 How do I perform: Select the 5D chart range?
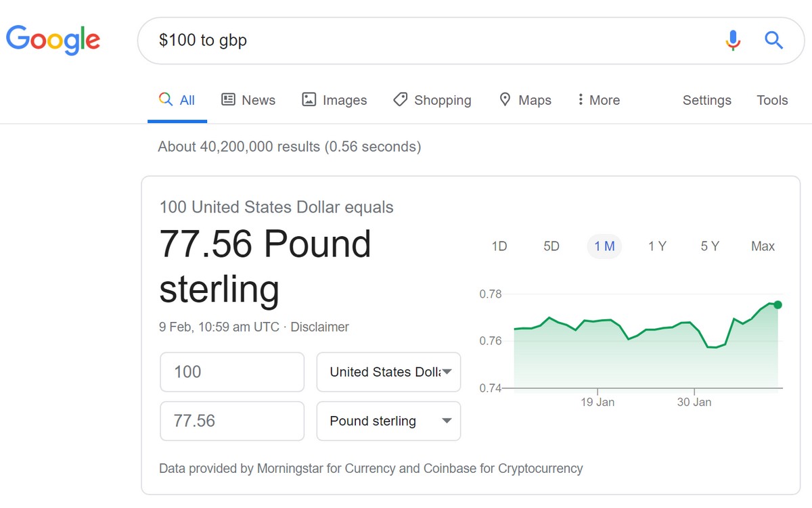pyautogui.click(x=551, y=246)
